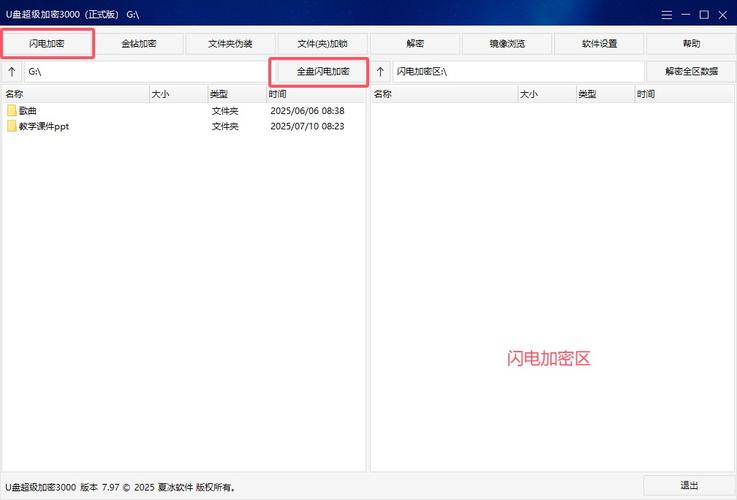Switch to the 金钻加密 tab
737x500 pixels.
click(x=139, y=44)
